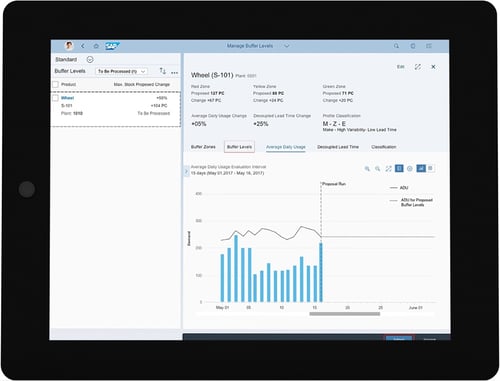Expand the chart to full screen
This screenshot has width=500, height=381.
coord(388,169)
